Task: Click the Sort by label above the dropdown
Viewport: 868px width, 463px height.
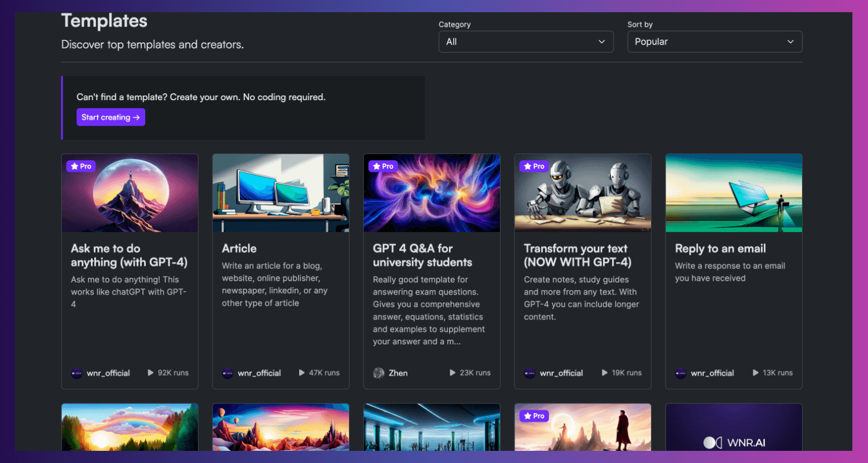Action: (640, 24)
